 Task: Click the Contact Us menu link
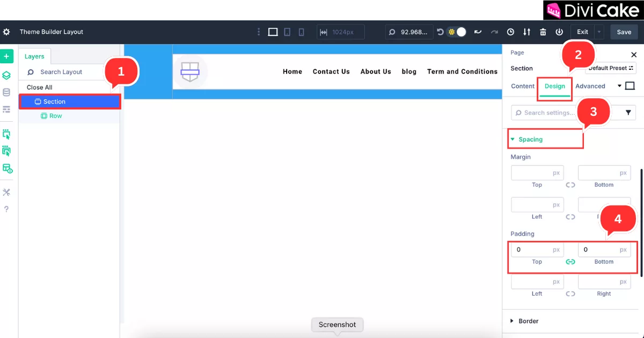coord(331,71)
